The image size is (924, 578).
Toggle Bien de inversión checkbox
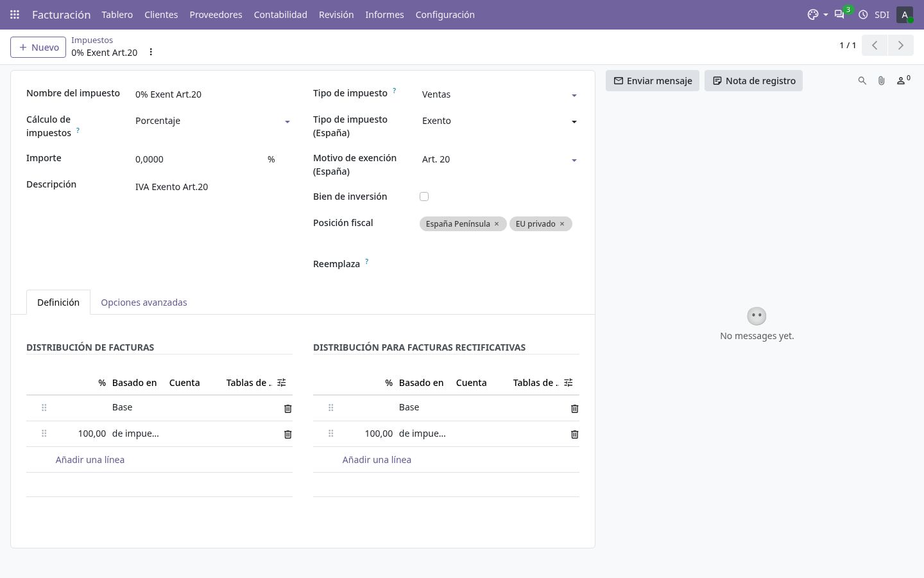(424, 197)
